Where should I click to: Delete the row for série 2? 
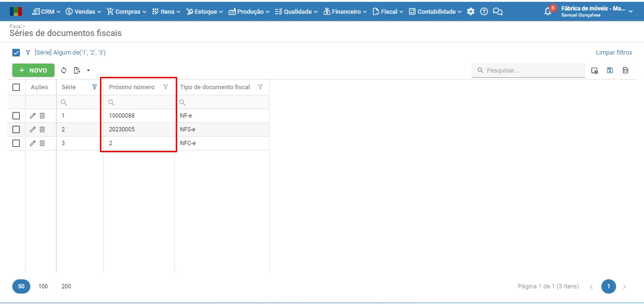tap(42, 129)
